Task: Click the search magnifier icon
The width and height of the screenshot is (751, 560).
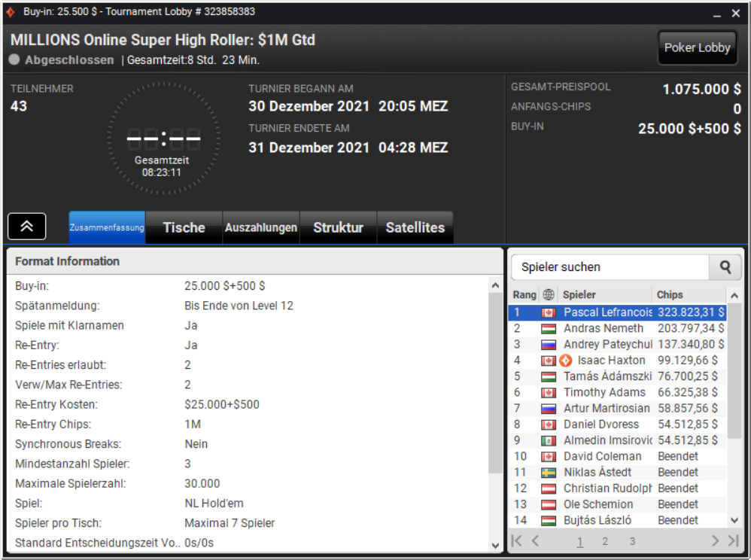Action: tap(725, 267)
